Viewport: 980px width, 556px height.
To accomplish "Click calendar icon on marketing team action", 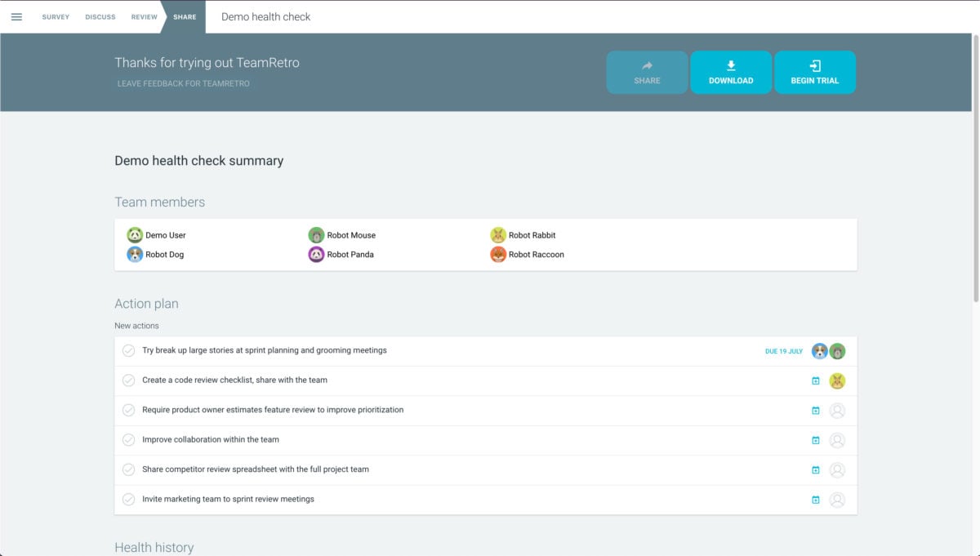I will (815, 500).
